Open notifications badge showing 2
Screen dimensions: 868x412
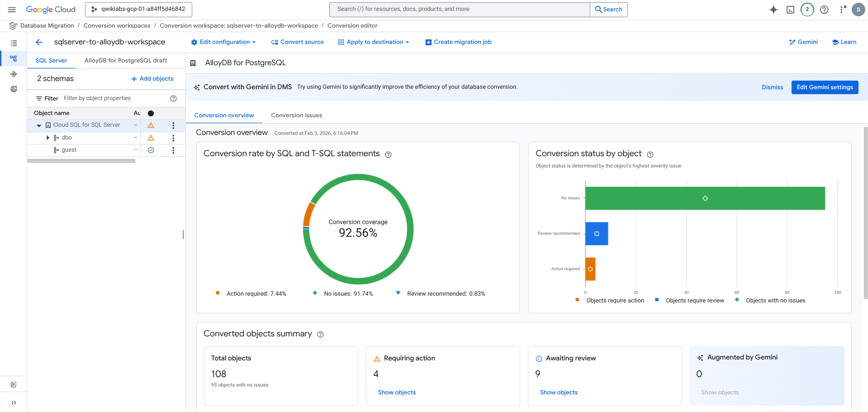pos(807,10)
